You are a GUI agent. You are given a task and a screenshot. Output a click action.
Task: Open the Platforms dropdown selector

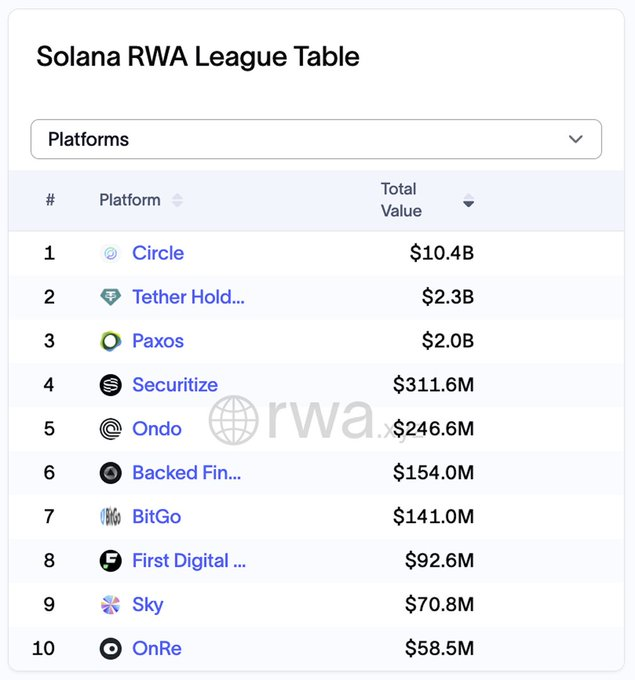click(315, 139)
